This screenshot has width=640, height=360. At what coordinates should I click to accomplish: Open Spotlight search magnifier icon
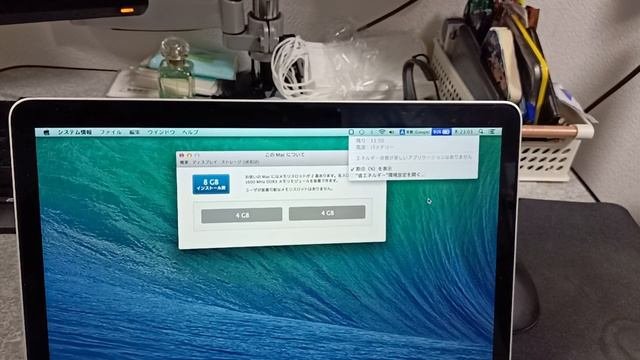pyautogui.click(x=482, y=131)
